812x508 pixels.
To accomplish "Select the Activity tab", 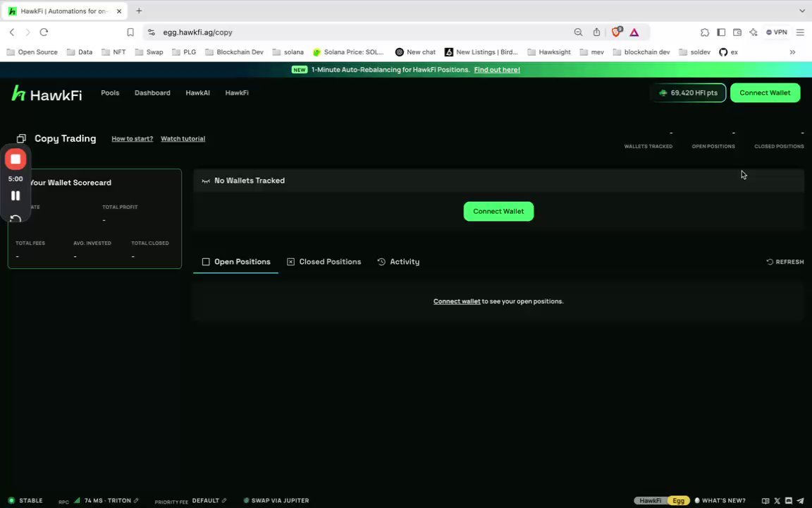I will [398, 262].
